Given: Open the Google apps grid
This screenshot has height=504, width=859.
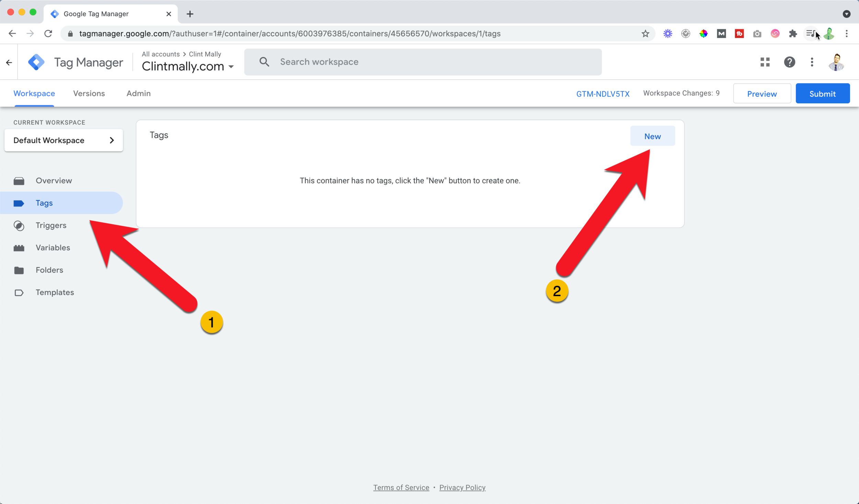Looking at the screenshot, I should pyautogui.click(x=765, y=62).
